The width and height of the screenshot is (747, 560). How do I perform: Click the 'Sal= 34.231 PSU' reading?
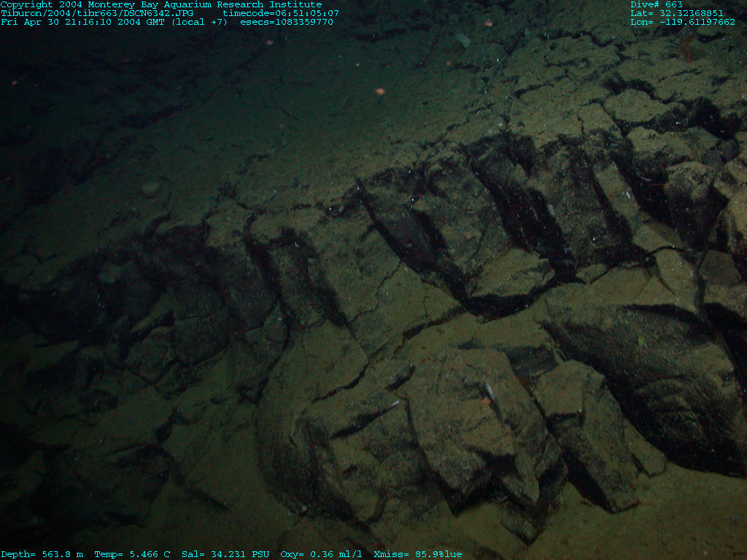(225, 554)
